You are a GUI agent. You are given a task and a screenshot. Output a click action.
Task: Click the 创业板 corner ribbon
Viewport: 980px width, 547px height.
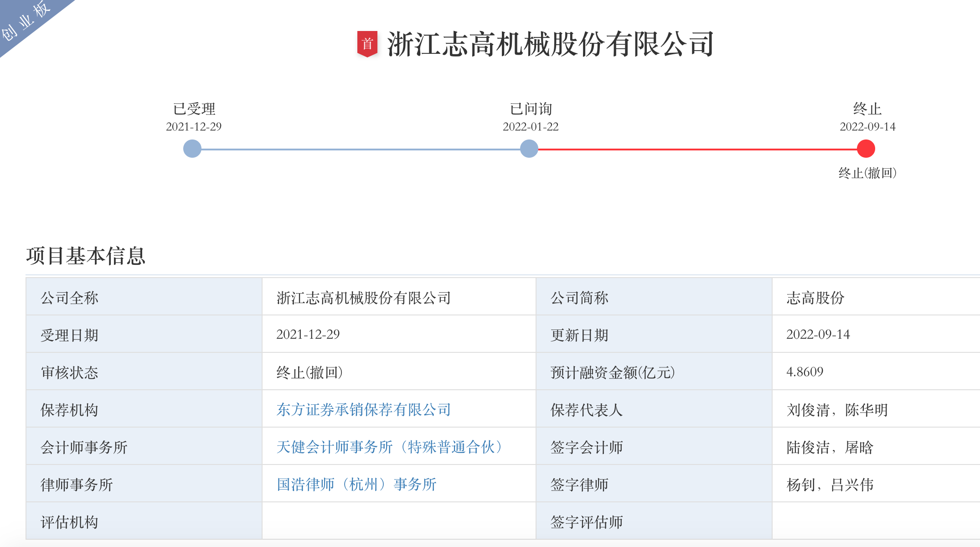click(x=25, y=22)
